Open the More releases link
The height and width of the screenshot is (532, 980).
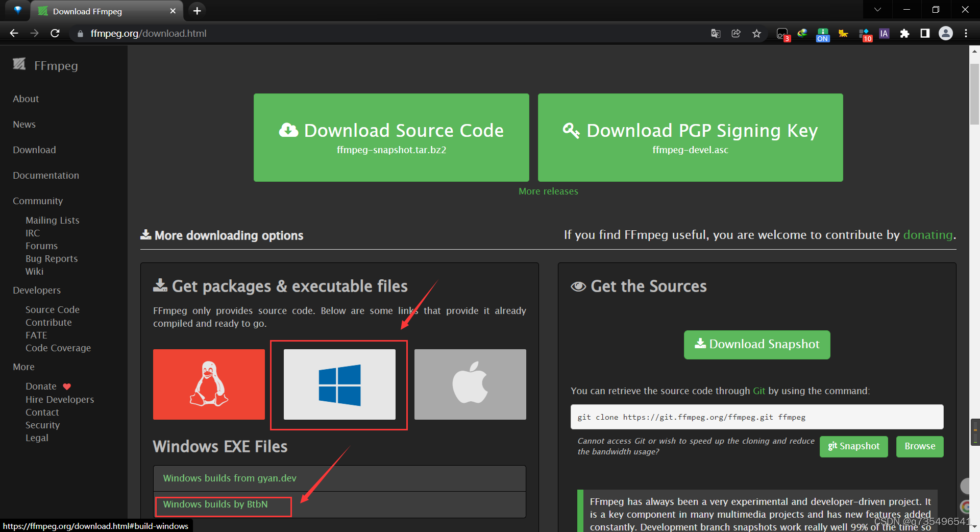tap(548, 191)
